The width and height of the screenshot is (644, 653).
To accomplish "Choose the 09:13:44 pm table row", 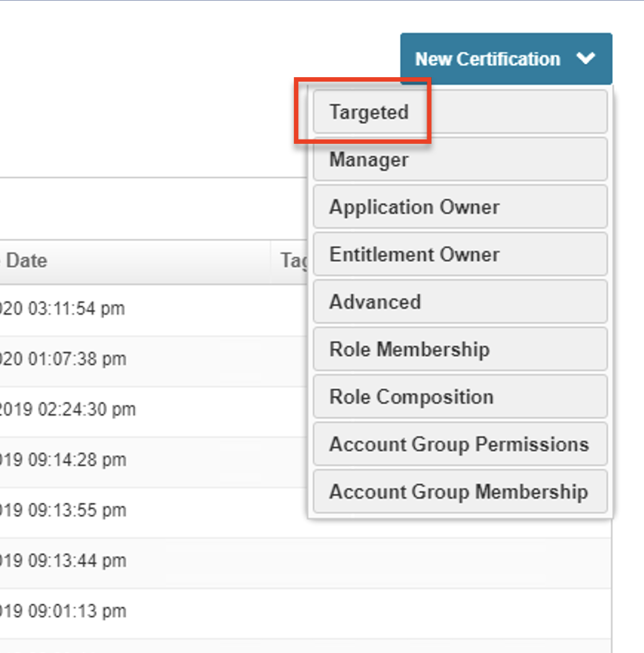I will tap(63, 561).
